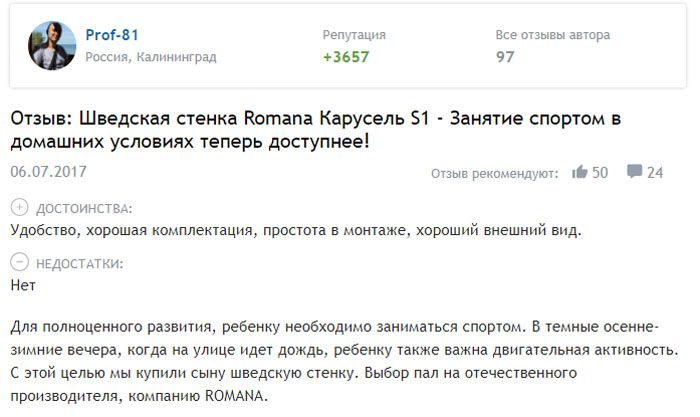Image resolution: width=700 pixels, height=417 pixels.
Task: Select the +3657 reputation value
Action: click(346, 57)
